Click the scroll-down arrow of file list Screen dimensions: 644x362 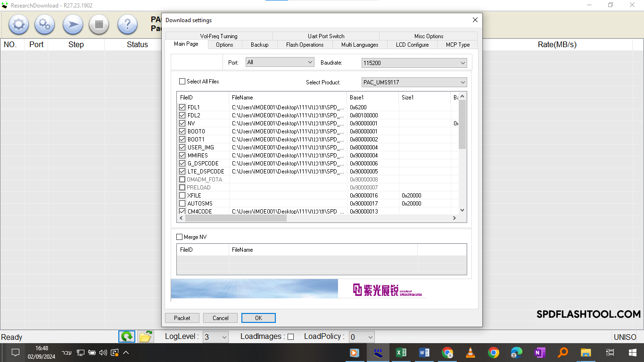[462, 210]
